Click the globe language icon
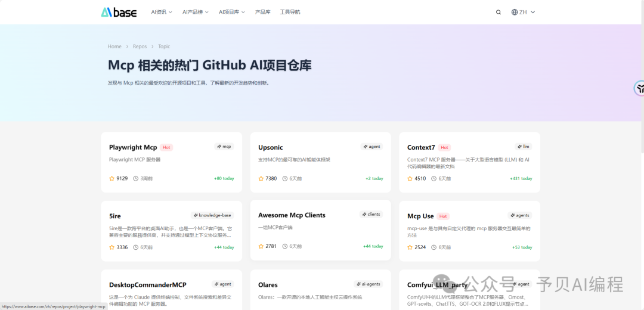The image size is (644, 310). (x=514, y=13)
